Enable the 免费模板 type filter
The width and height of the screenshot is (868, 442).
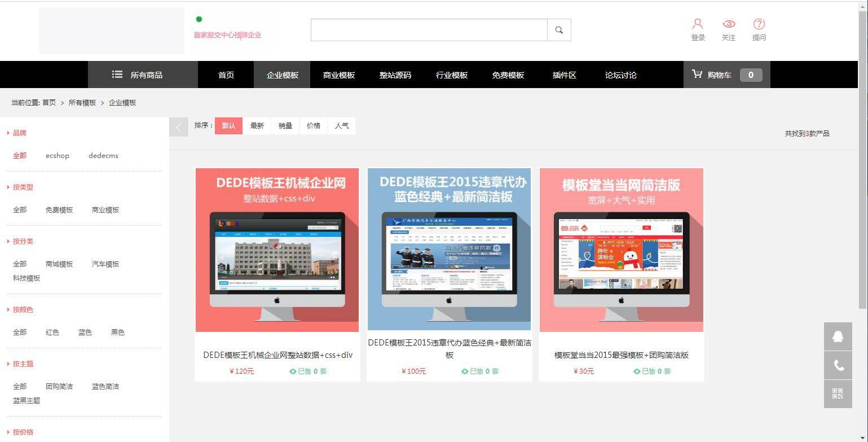tap(59, 209)
